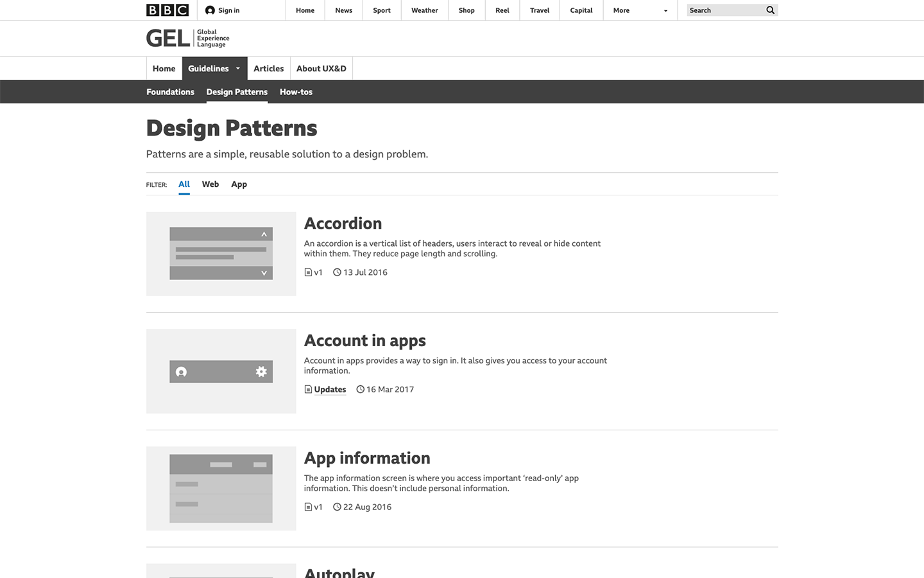924x578 pixels.
Task: Click v1 version label under Accordion
Action: tap(318, 272)
